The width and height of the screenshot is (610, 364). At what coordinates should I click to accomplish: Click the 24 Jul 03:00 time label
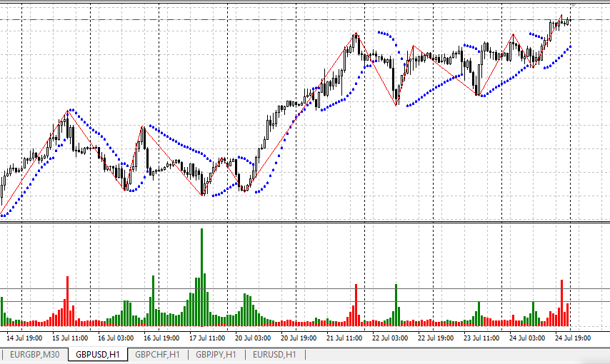tap(527, 338)
